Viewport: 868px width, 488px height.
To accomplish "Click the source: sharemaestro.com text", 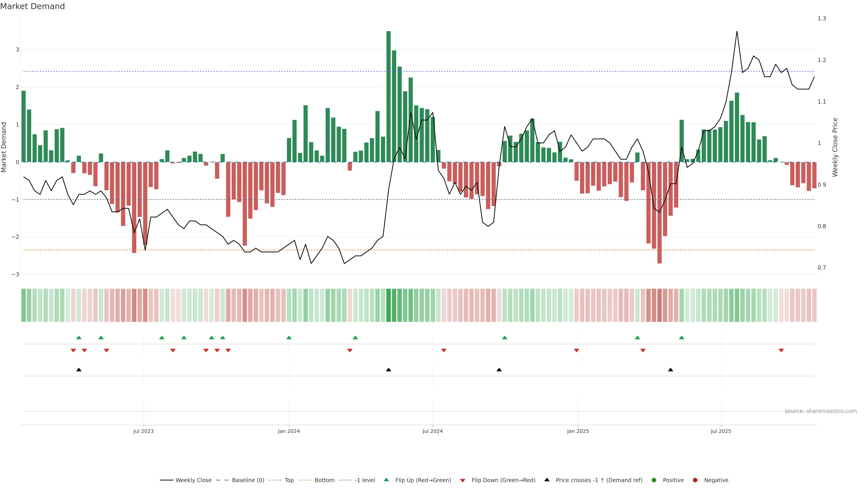I will pos(821,411).
